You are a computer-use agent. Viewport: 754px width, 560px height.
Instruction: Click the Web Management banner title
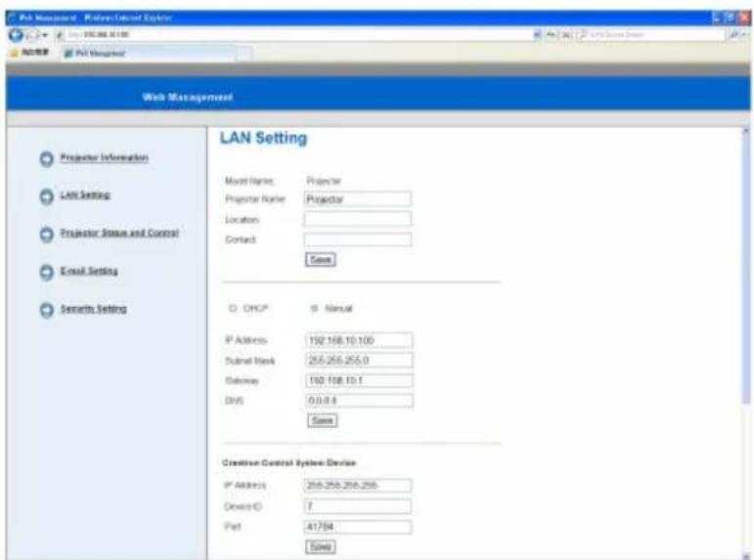[188, 97]
